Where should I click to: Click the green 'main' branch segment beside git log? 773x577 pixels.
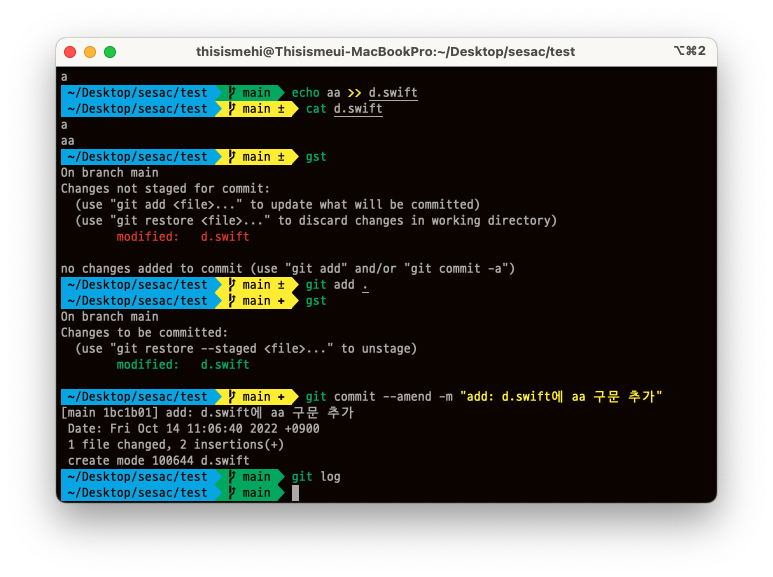tap(249, 477)
